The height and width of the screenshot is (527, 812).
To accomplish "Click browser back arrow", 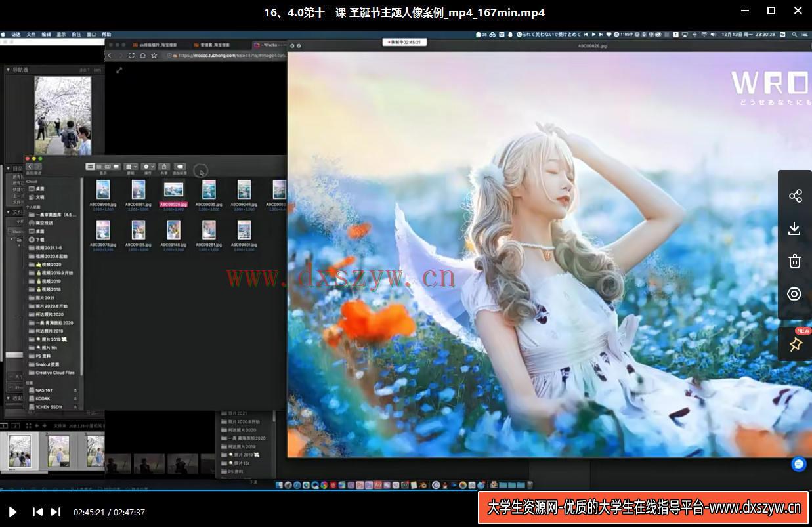I will click(x=110, y=56).
